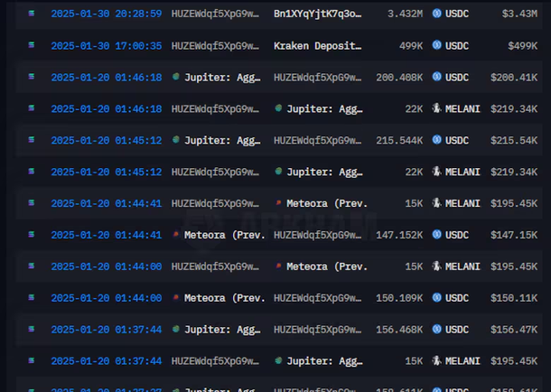Click the USDC token icon in the 200.408K row
Screen dimensions: 551x392
pos(437,77)
